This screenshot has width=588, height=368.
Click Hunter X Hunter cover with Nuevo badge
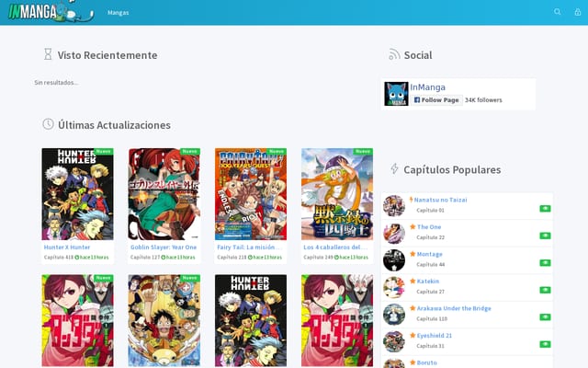pos(77,194)
